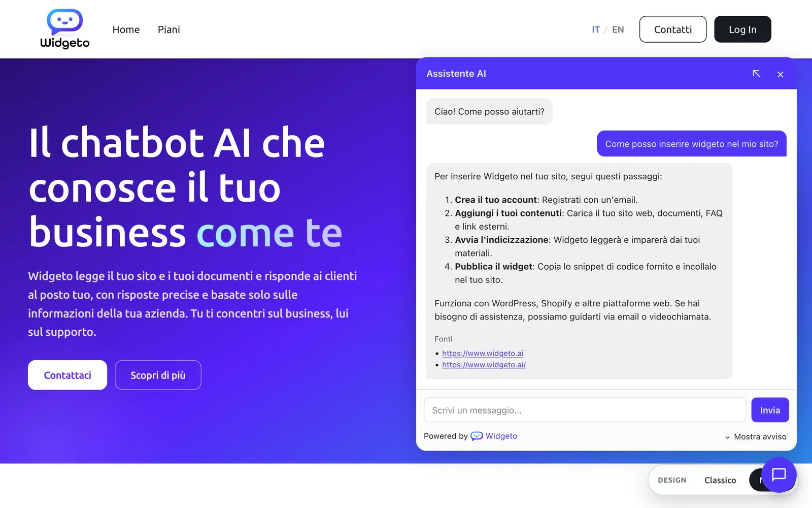
Task: Click the DESIGN label in the switcher
Action: click(672, 480)
